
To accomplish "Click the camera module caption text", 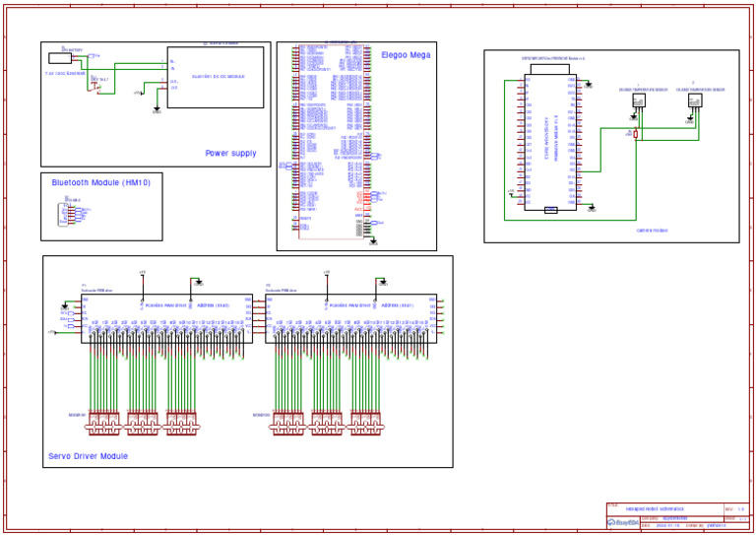I will (x=652, y=230).
